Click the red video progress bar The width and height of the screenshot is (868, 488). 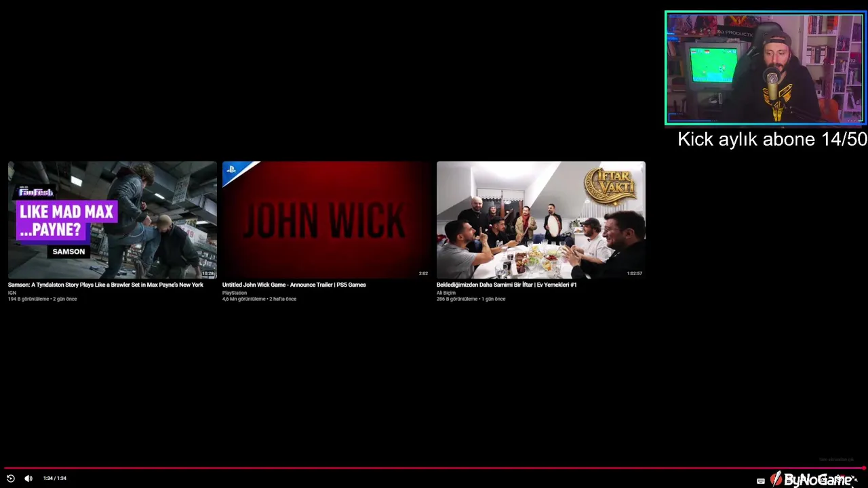click(434, 468)
